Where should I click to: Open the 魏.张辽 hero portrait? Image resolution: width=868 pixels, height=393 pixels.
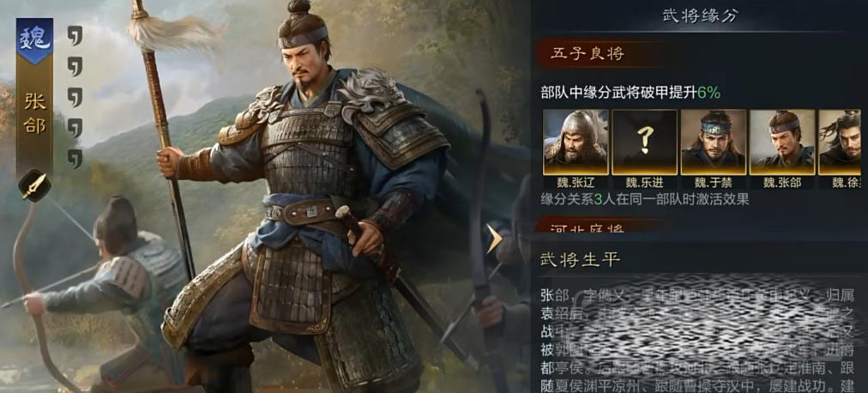click(x=576, y=142)
